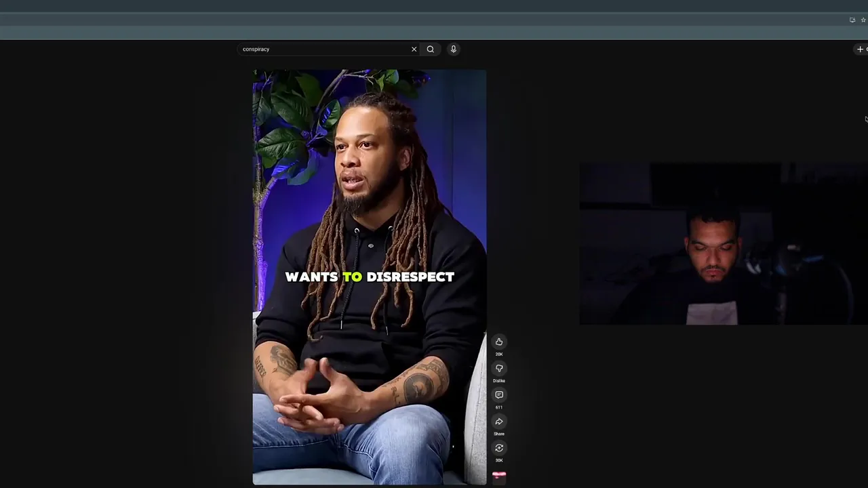
Task: Clear the 'conspiracy' search text
Action: [414, 49]
